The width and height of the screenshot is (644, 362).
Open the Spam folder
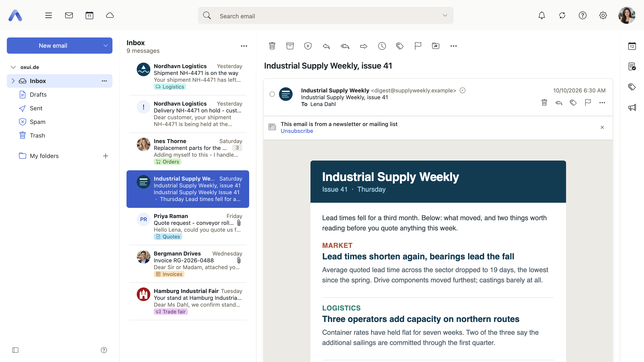click(59, 122)
